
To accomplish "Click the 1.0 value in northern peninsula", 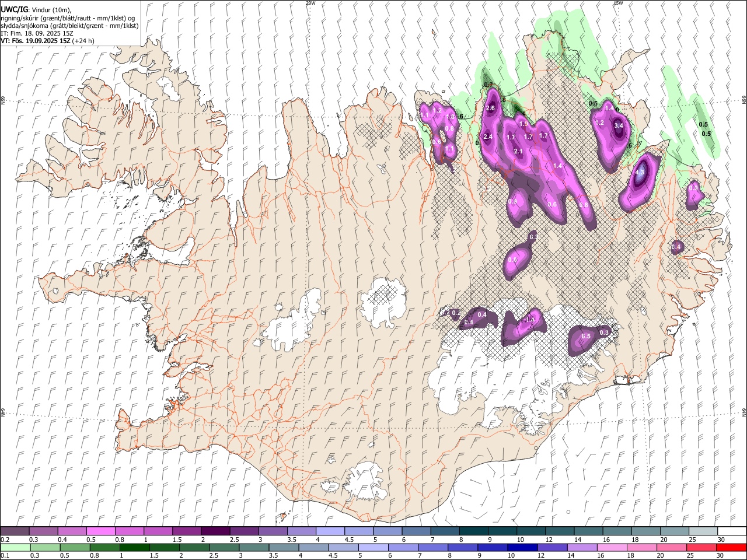I will (x=451, y=117).
